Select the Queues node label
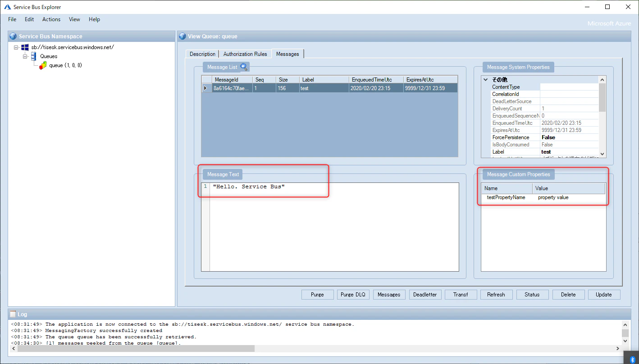This screenshot has height=364, width=639. pyautogui.click(x=49, y=56)
